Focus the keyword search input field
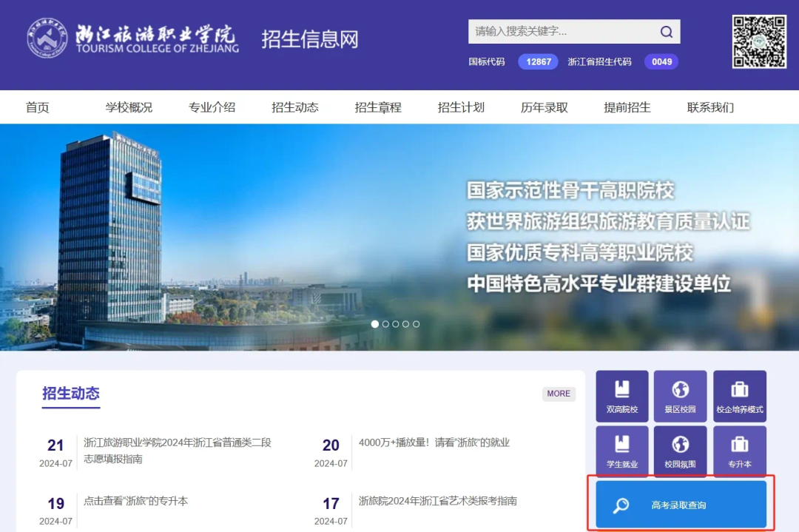Viewport: 799px width, 532px height. 562,32
